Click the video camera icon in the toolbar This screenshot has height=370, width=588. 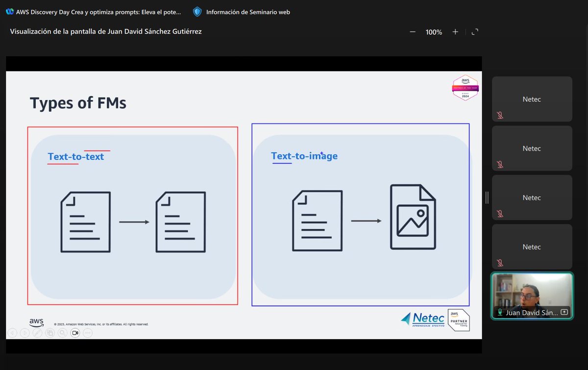point(75,333)
